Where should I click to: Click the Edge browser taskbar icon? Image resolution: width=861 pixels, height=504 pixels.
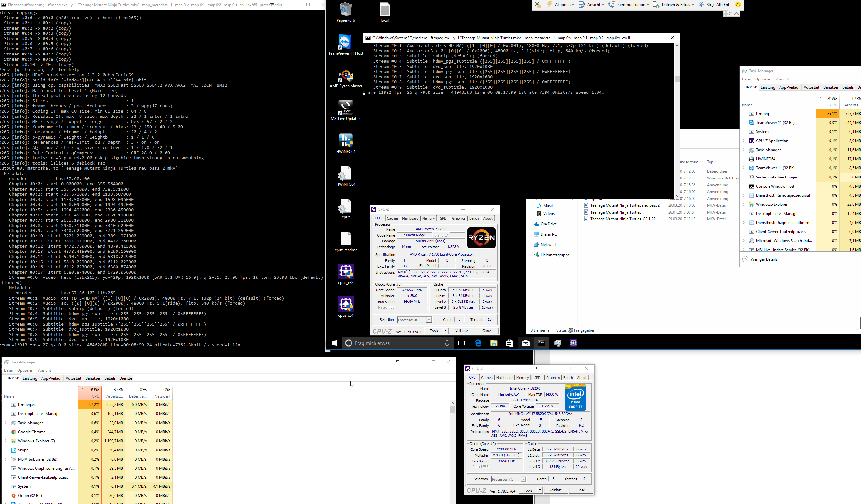478,343
